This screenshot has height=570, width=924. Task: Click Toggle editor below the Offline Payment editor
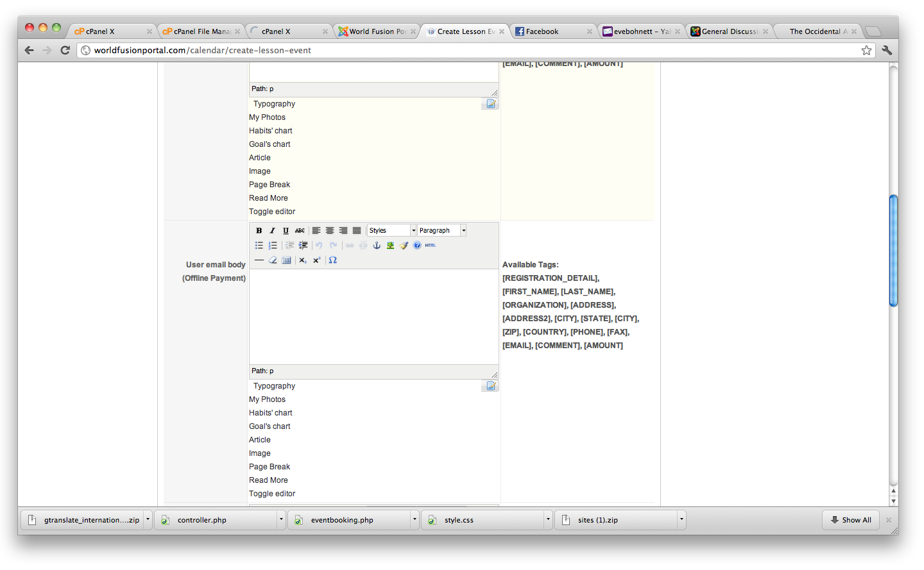tap(272, 494)
